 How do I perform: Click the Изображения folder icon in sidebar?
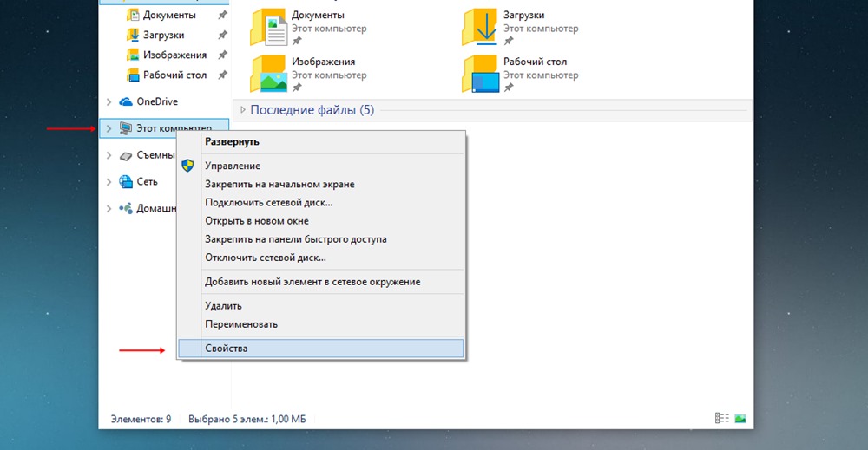tap(133, 55)
